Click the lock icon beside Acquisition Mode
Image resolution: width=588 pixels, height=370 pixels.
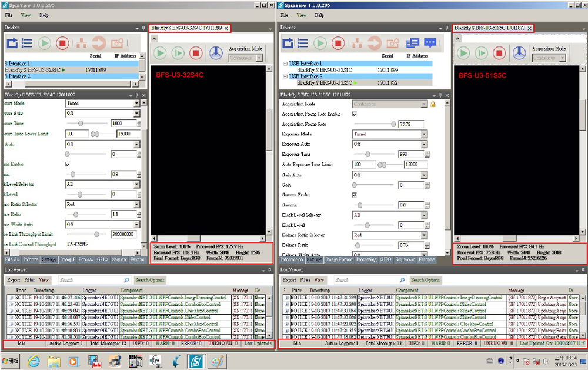click(x=433, y=104)
